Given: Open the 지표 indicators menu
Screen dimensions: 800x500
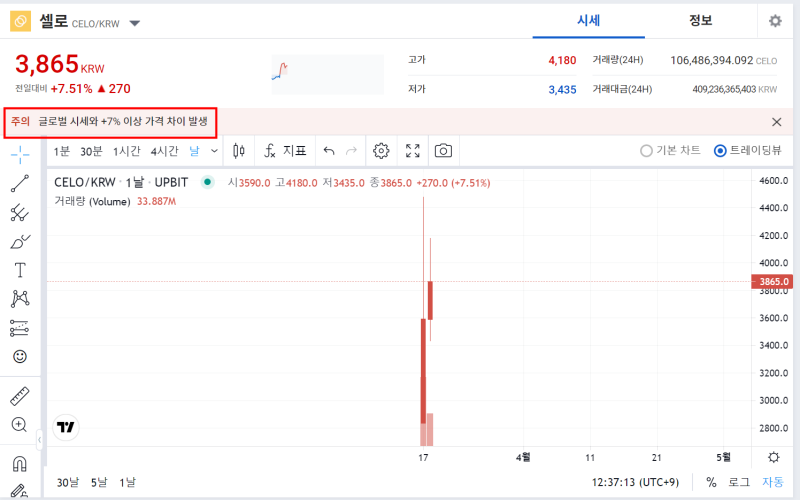Looking at the screenshot, I should point(285,151).
